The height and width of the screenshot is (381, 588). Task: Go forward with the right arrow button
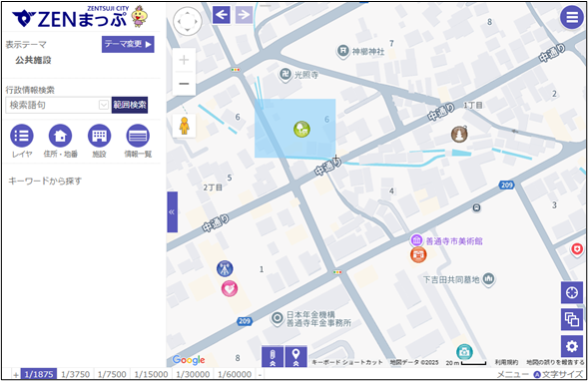click(x=244, y=15)
